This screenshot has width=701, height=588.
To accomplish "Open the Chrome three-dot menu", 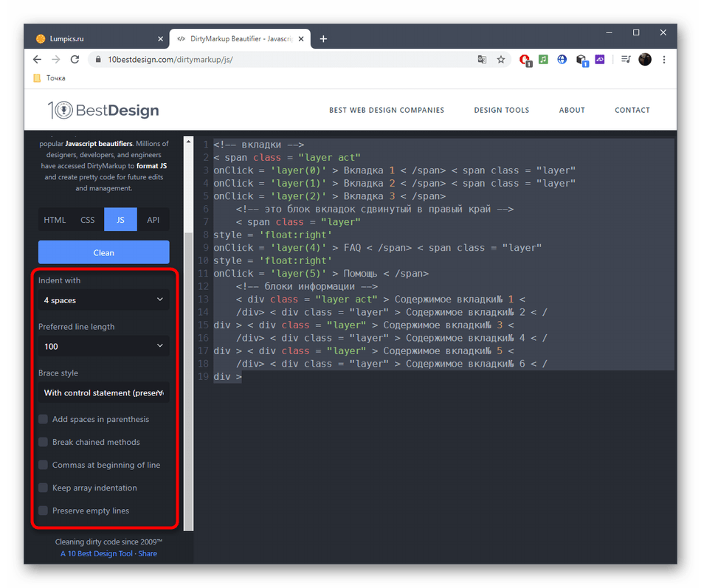I will pyautogui.click(x=664, y=60).
